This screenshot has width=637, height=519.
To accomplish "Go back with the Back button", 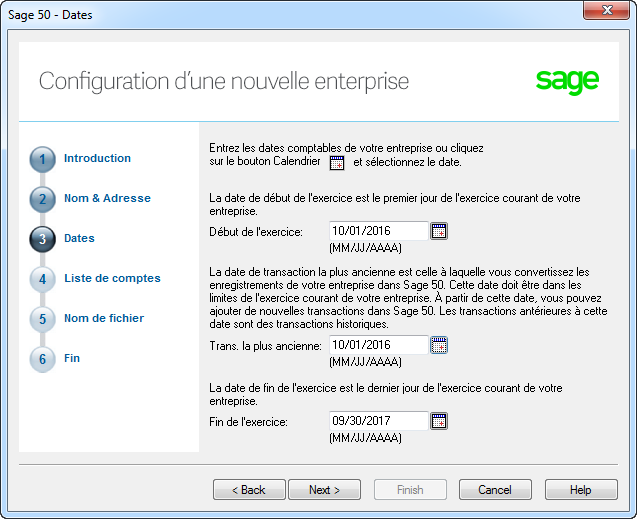I will [x=249, y=490].
